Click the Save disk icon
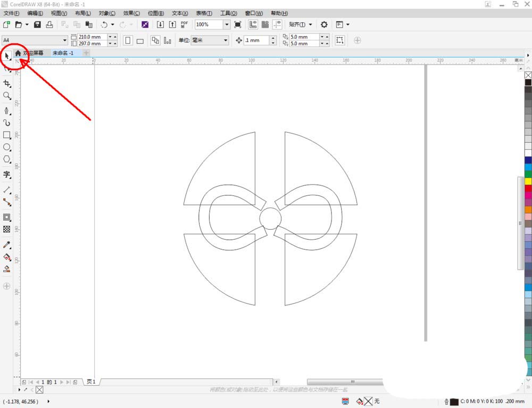Image resolution: width=532 pixels, height=408 pixels. [37, 25]
